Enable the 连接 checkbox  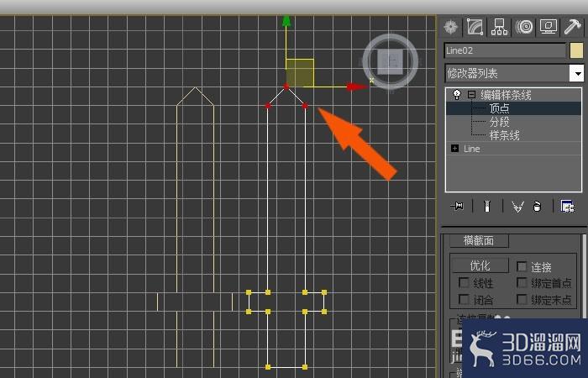point(522,266)
